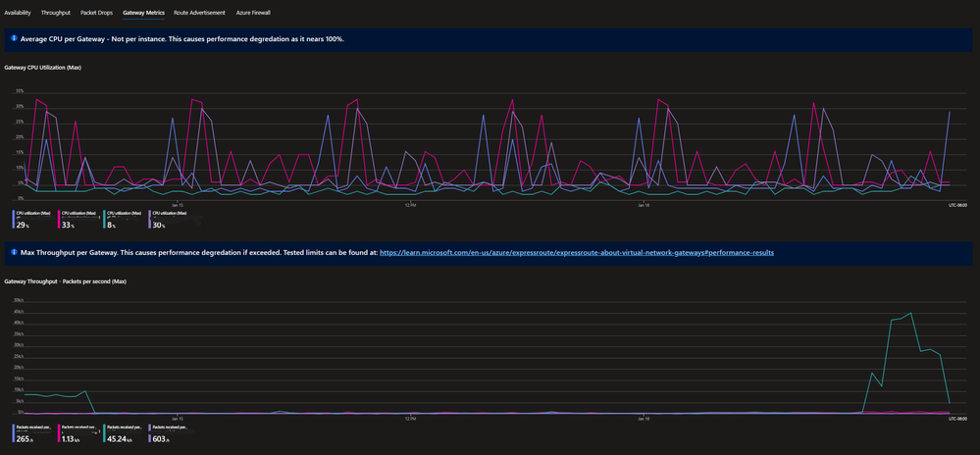980x455 pixels.
Task: Click the UTC-06:00 label under the throughput chart
Action: coord(958,418)
